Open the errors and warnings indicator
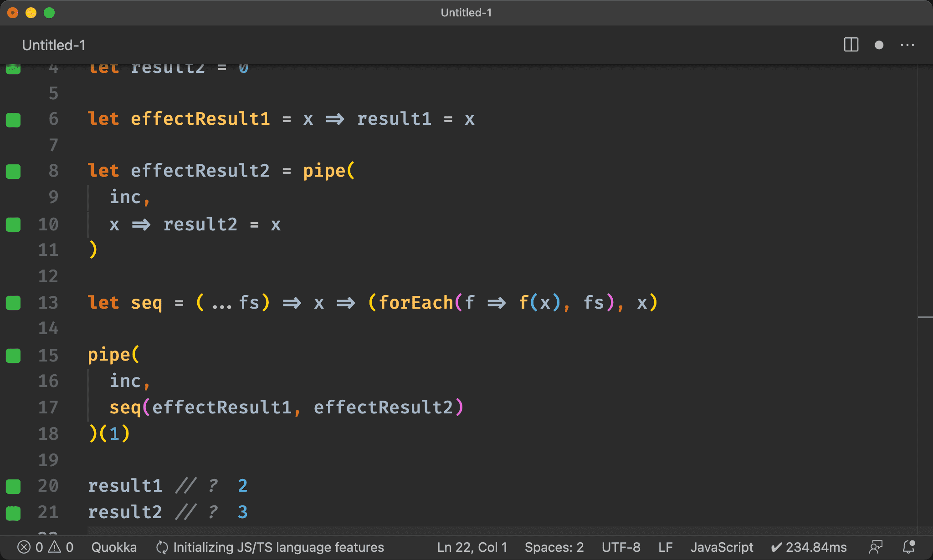 (x=45, y=547)
